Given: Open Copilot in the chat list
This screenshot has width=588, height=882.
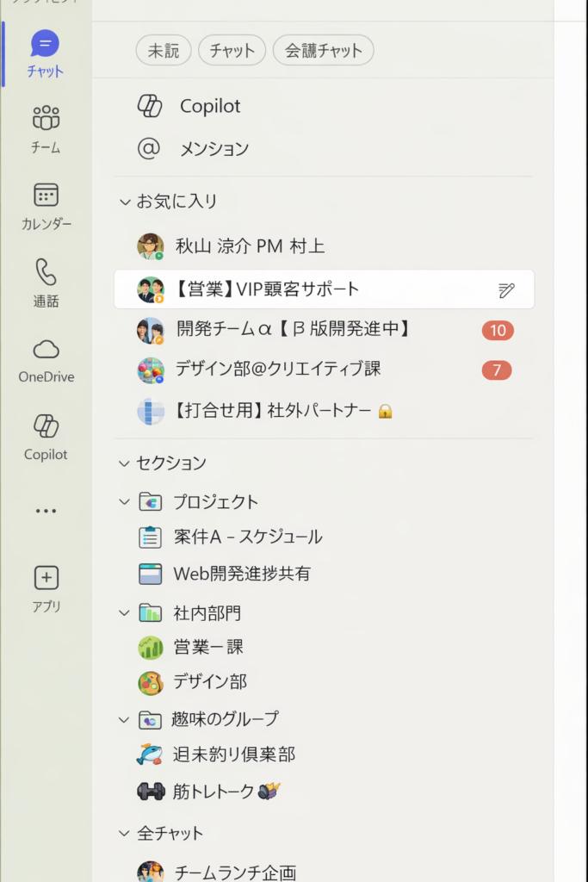Looking at the screenshot, I should click(x=209, y=107).
